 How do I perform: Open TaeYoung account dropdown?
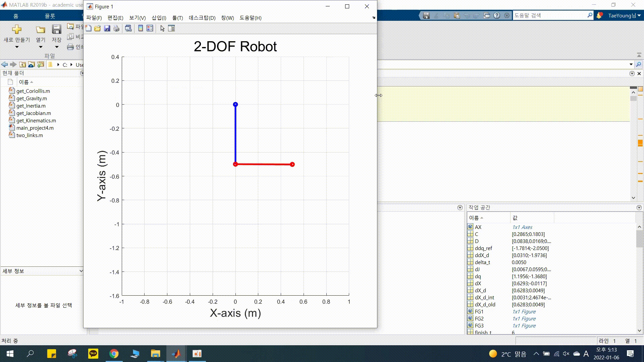point(625,15)
